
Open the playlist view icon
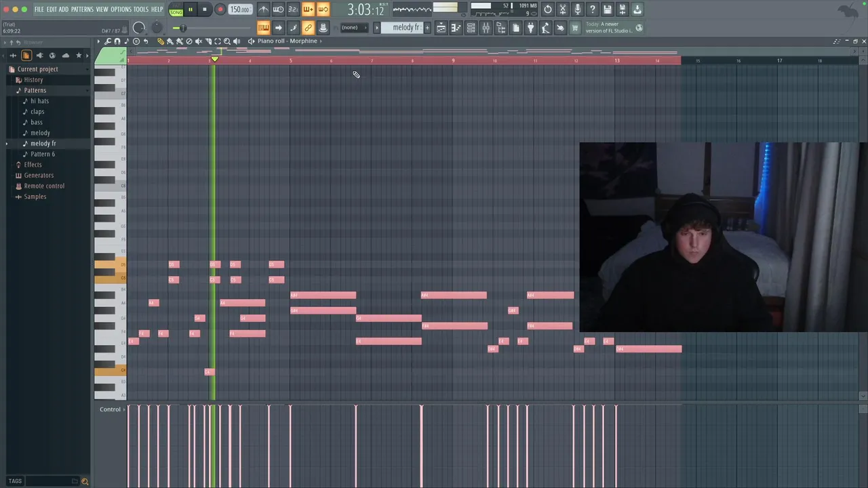pos(441,28)
